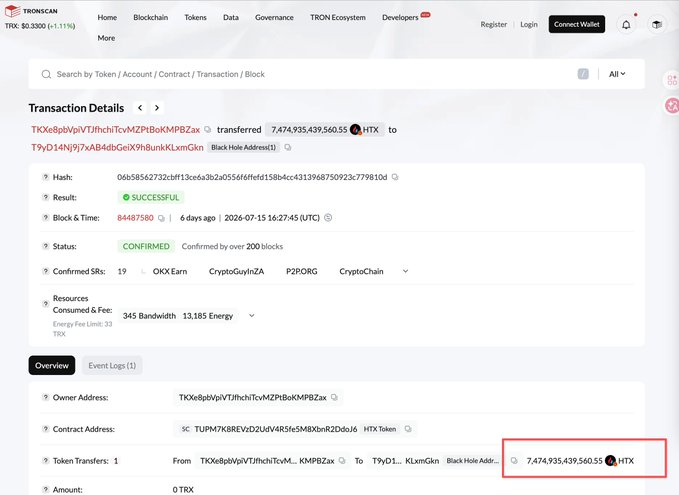This screenshot has height=495, width=679.
Task: Click the 345 Bandwidth value
Action: coord(149,316)
